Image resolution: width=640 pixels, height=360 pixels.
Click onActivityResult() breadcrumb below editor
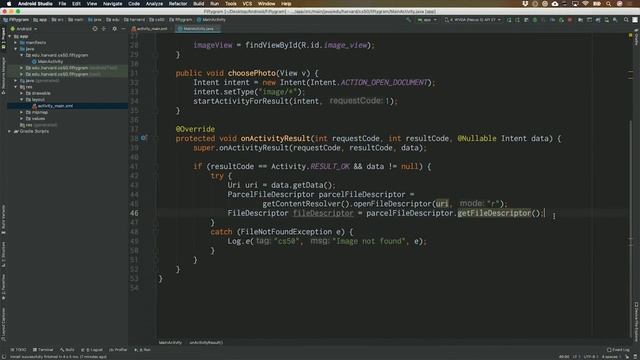pos(206,342)
